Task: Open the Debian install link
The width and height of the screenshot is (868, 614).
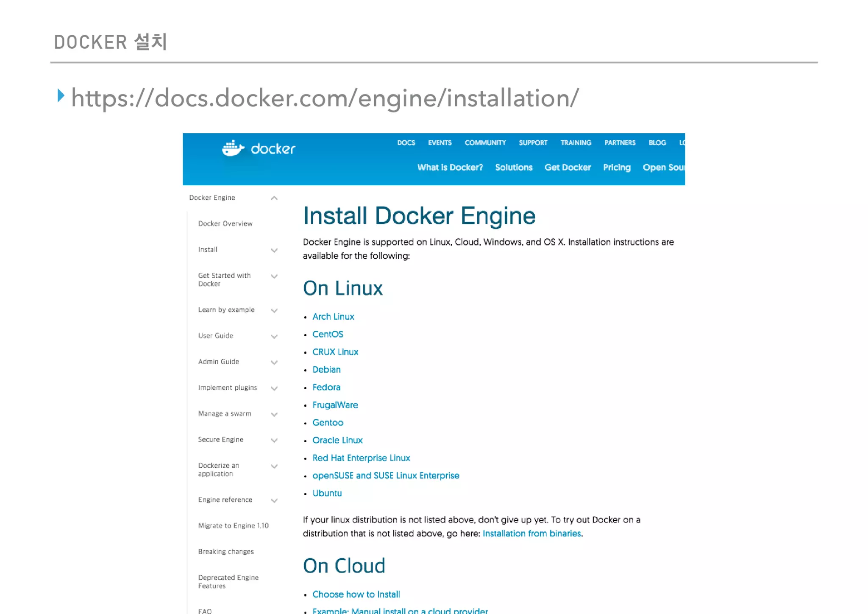Action: click(326, 370)
